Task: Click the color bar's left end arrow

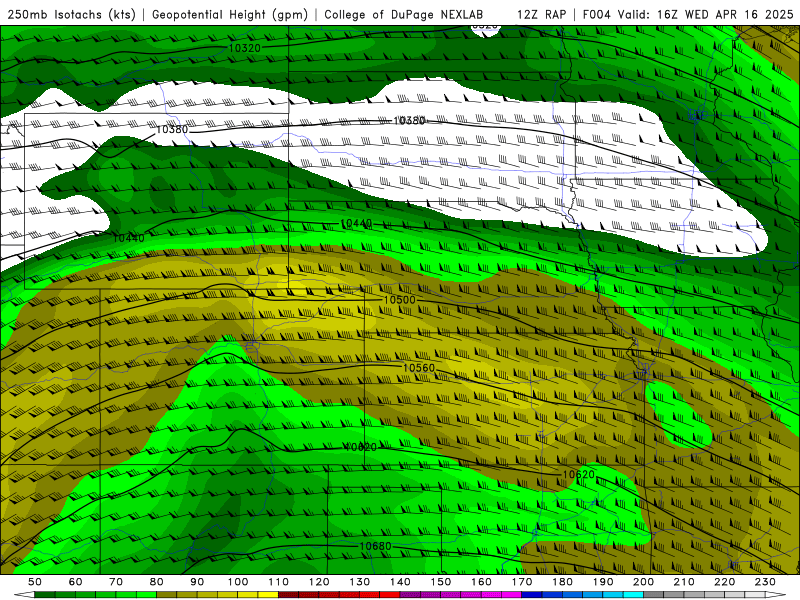Action: (24, 595)
